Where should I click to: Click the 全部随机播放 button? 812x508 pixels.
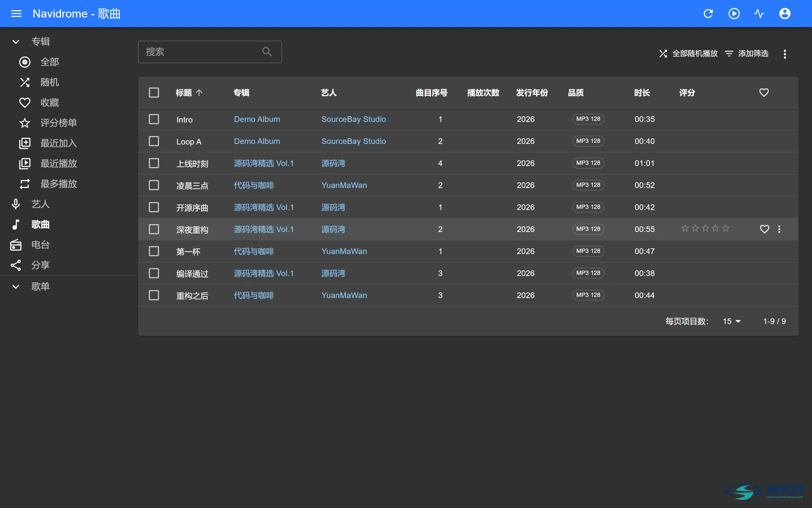[688, 54]
